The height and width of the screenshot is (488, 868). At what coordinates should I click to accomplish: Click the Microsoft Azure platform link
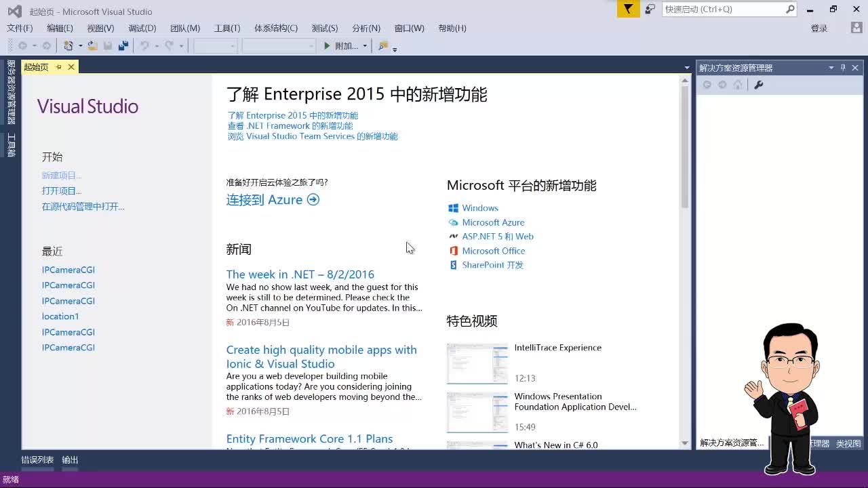(x=493, y=222)
